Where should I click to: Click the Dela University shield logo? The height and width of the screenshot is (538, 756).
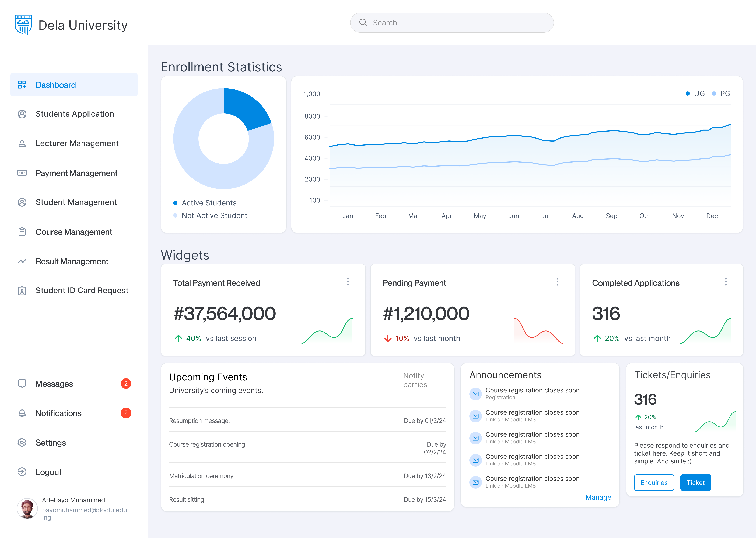(x=23, y=25)
